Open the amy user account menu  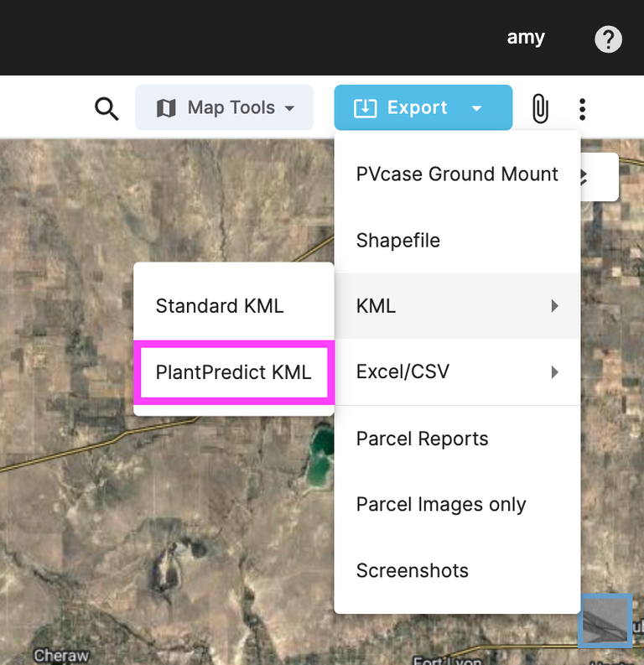click(x=526, y=39)
